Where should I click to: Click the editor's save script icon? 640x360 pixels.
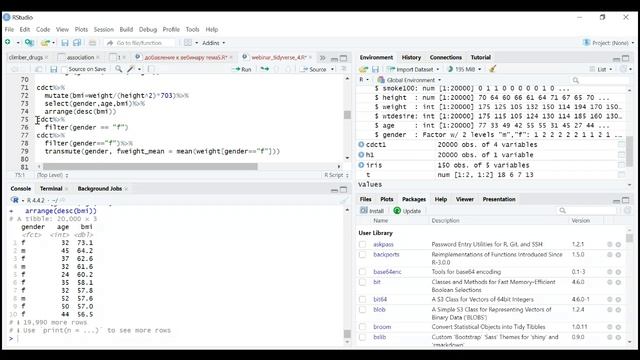tap(53, 69)
